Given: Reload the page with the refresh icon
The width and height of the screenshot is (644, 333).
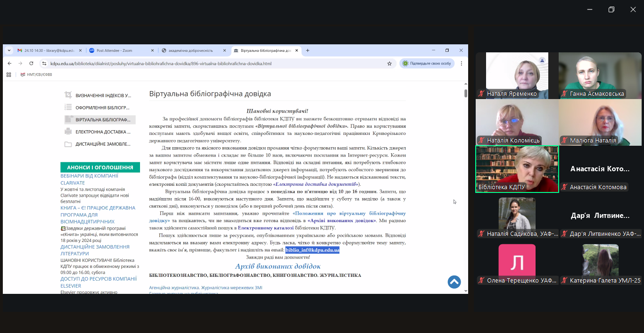Looking at the screenshot, I should [31, 63].
